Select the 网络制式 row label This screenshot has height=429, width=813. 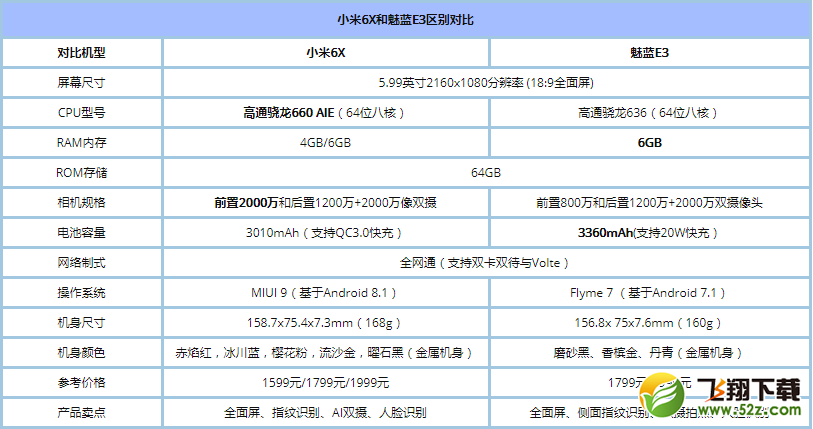pyautogui.click(x=81, y=262)
